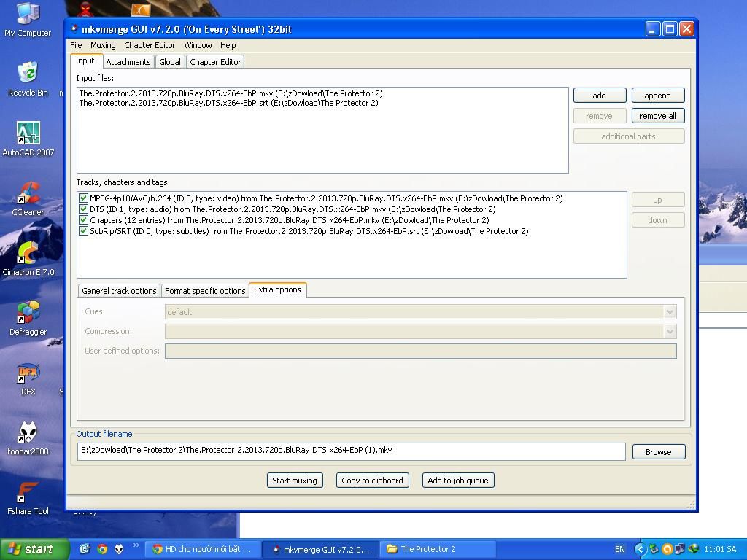Screen dimensions: 747x560
Task: Open the Recycle Bin desktop icon
Action: [x=28, y=79]
